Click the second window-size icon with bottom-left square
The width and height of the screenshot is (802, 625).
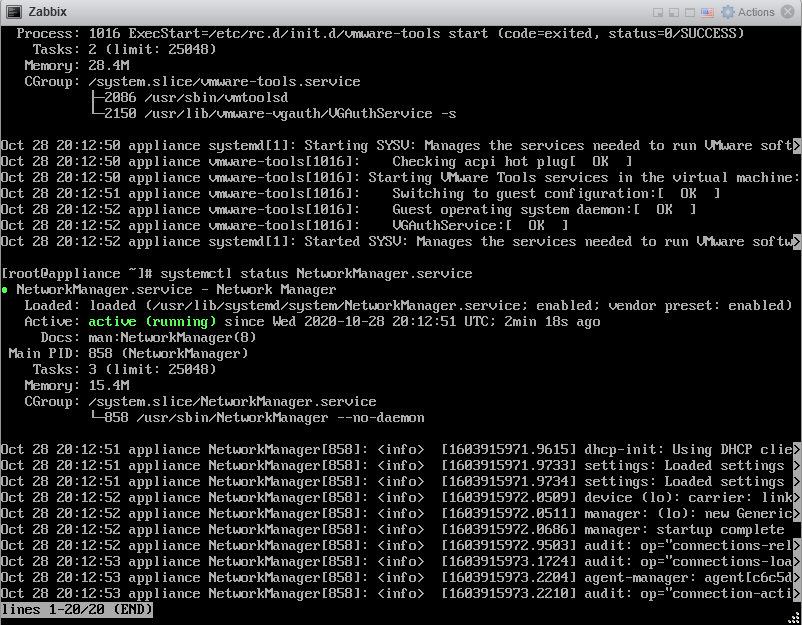pyautogui.click(x=674, y=12)
